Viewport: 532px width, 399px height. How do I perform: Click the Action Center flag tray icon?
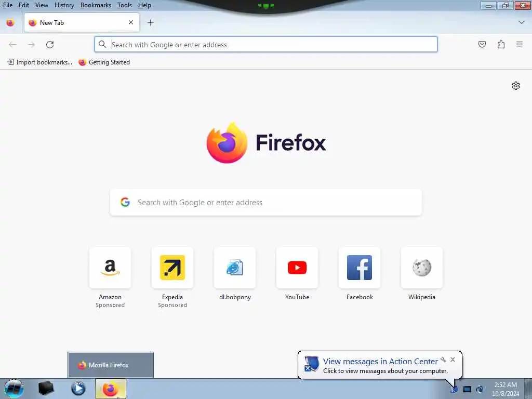coord(454,389)
